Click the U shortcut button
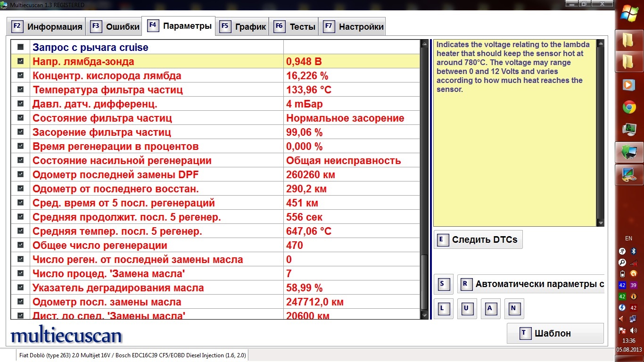 (x=467, y=309)
